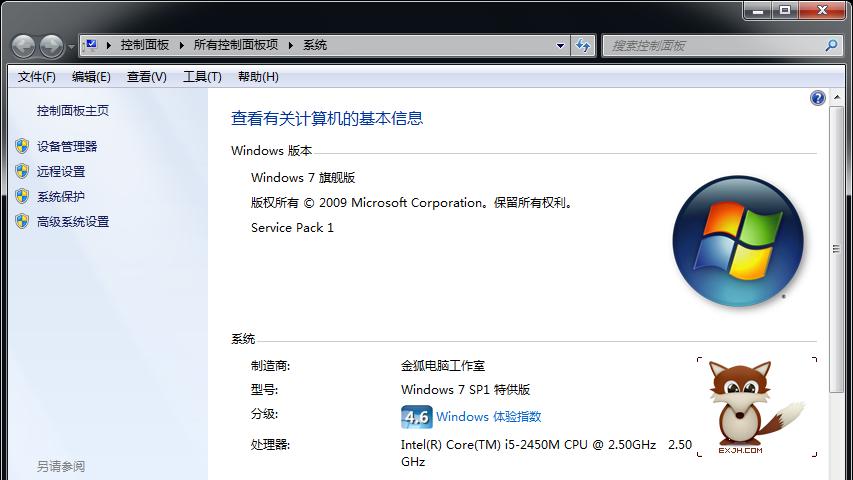Open 设备管理器 link in sidebar
This screenshot has width=853, height=480.
[x=67, y=146]
